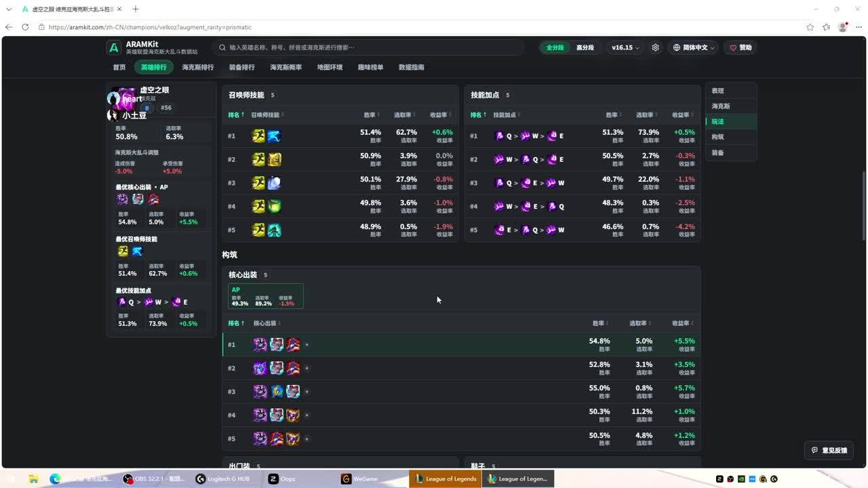Click the teal second spell icon in summoner row #5
Screen dimensions: 868x488
[274, 230]
